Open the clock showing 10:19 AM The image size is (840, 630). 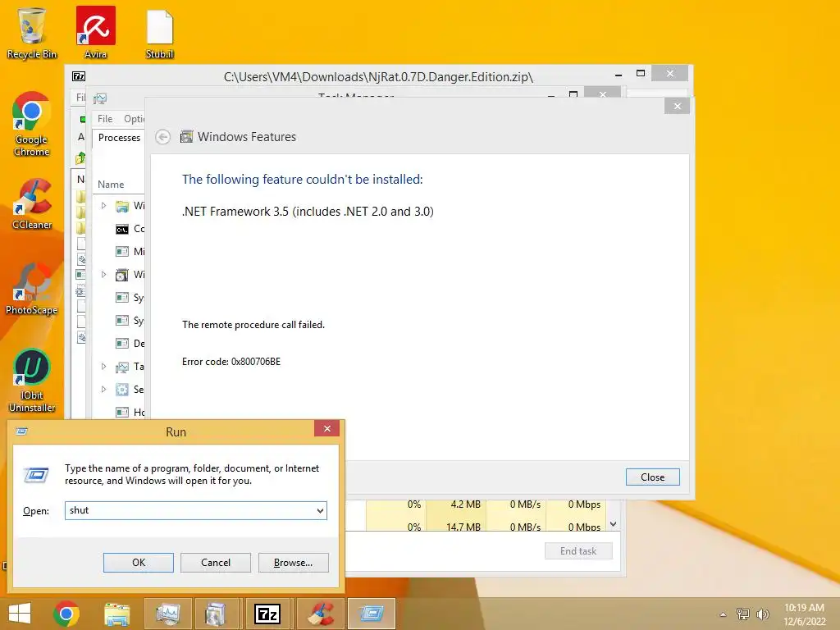804,614
